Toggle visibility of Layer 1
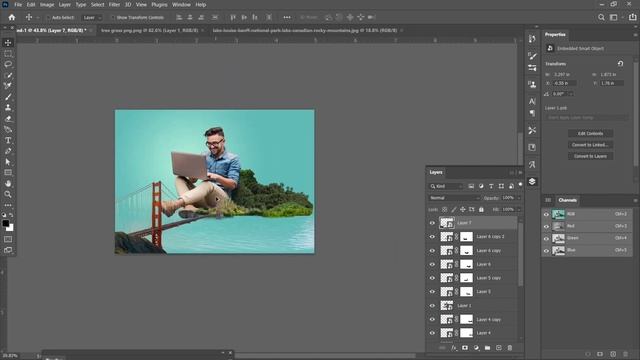This screenshot has height=360, width=640. 432,306
